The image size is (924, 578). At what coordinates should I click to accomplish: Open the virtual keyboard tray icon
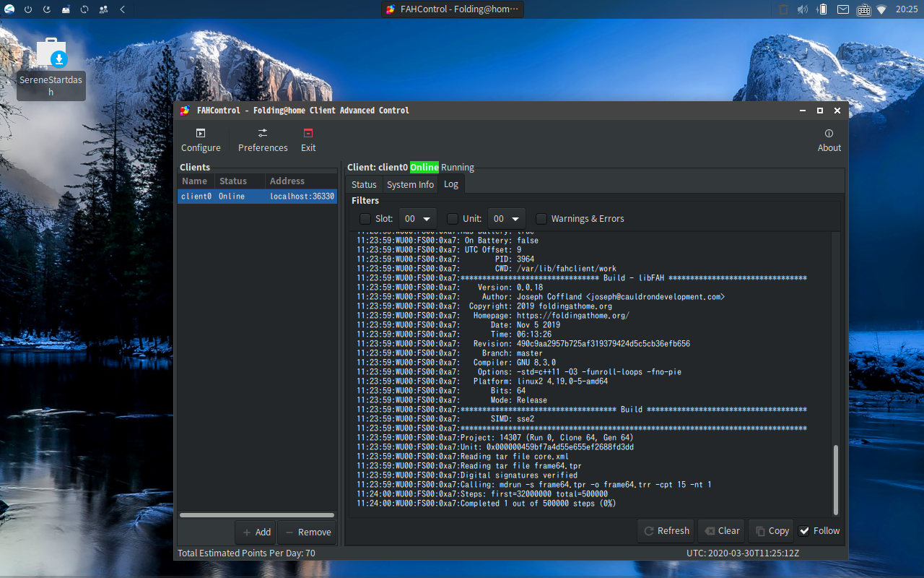pyautogui.click(x=863, y=9)
